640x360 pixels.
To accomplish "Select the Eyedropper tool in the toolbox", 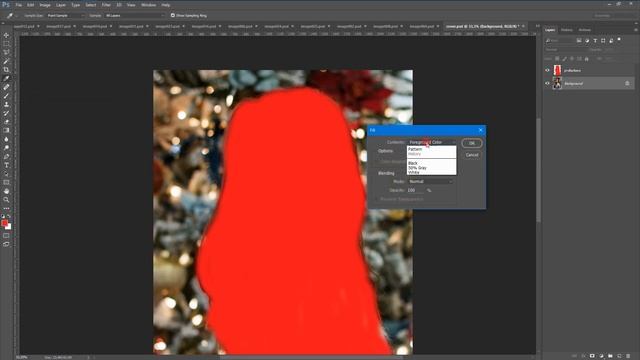I will point(6,78).
